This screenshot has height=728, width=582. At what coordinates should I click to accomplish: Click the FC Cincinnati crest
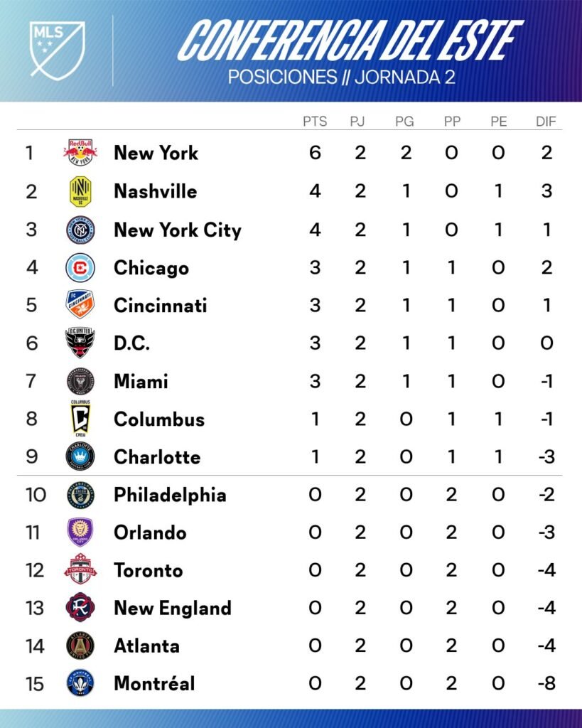pyautogui.click(x=80, y=305)
